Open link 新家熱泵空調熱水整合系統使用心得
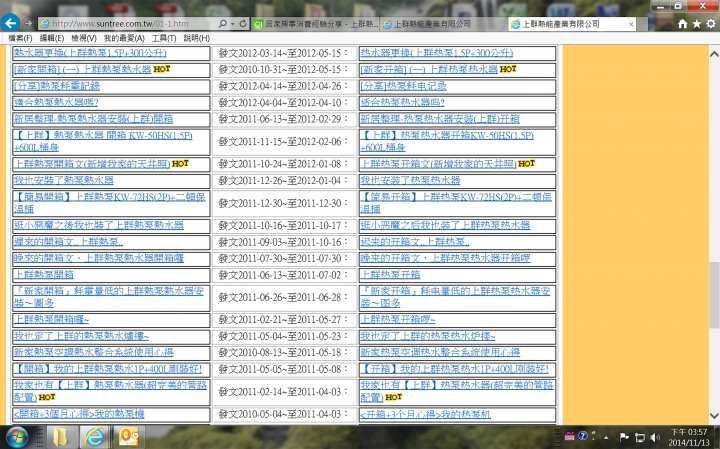 click(x=94, y=353)
